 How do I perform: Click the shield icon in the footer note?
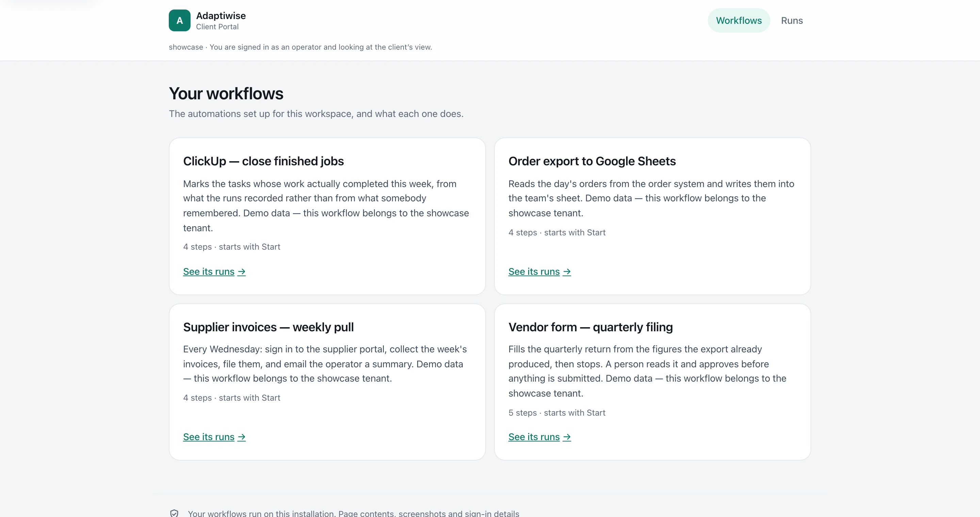pyautogui.click(x=174, y=513)
